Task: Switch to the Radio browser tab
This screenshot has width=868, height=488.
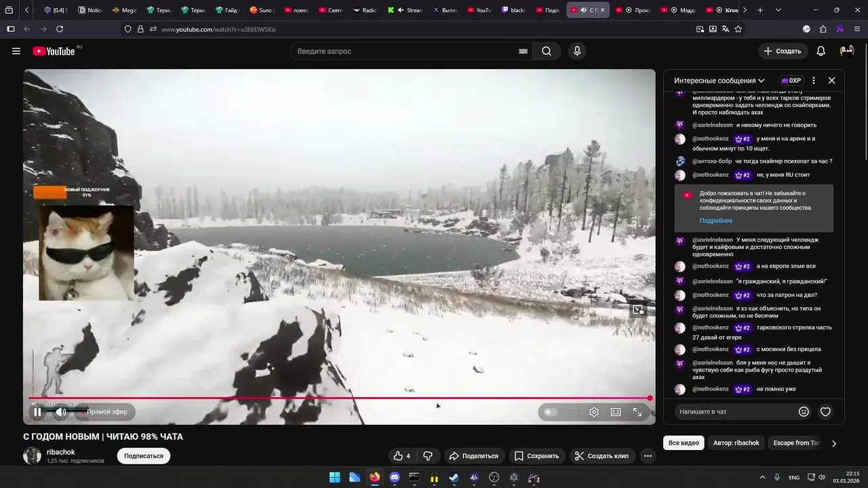Action: point(365,10)
